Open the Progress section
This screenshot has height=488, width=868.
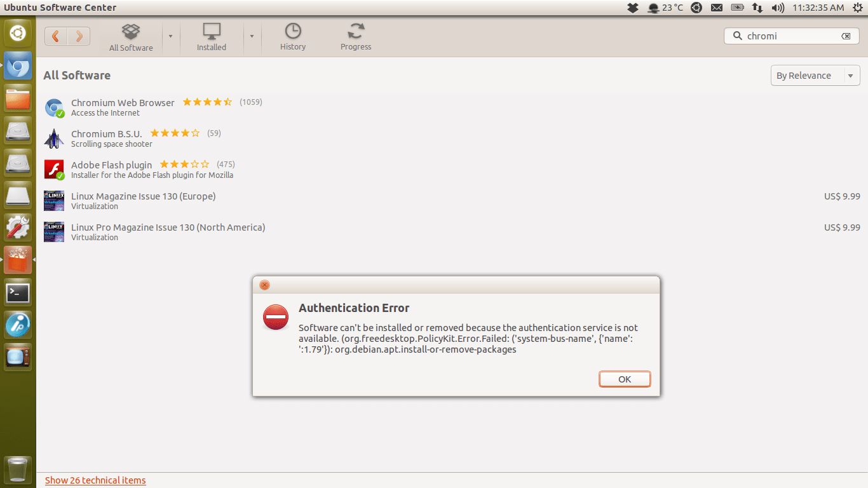coord(356,38)
